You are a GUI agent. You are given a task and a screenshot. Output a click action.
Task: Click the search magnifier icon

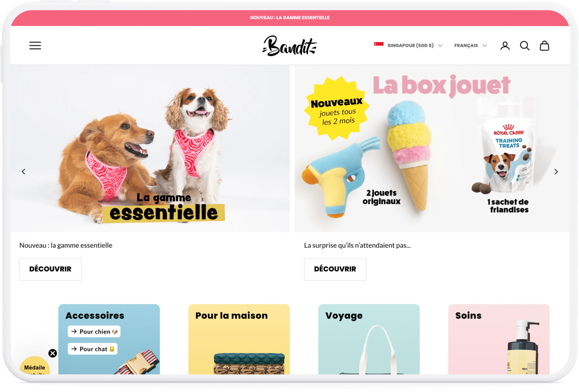525,46
